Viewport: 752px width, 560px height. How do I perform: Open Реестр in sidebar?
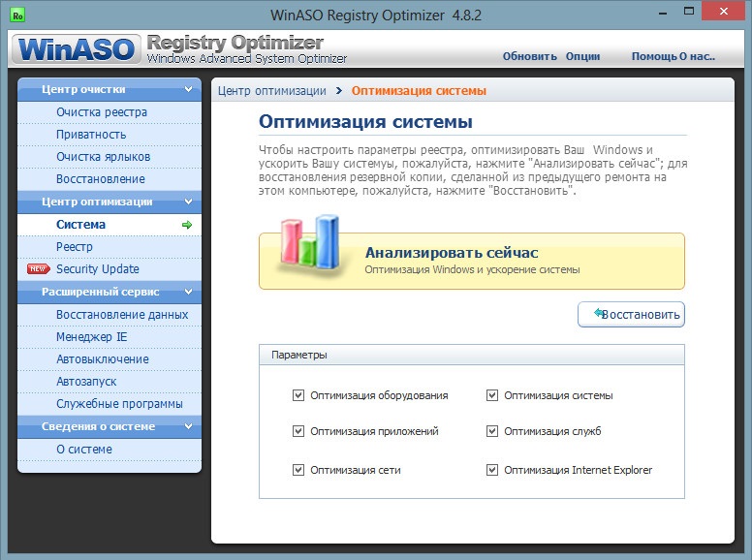click(x=110, y=247)
